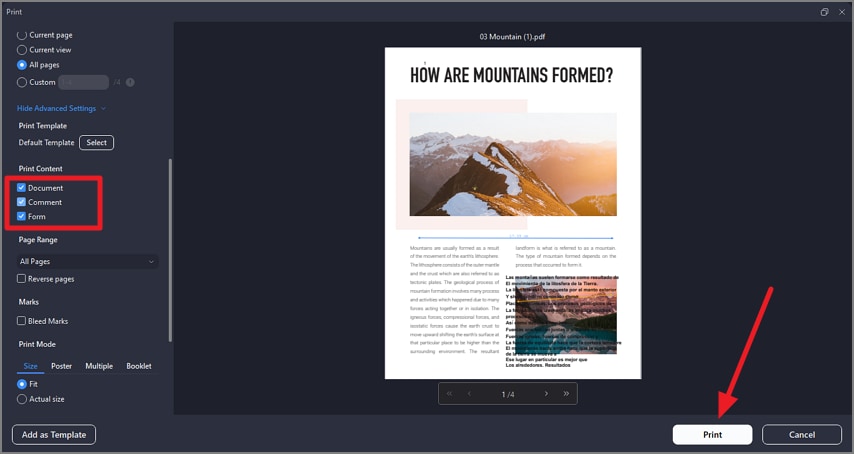Select the Current page radio option
Image resolution: width=854 pixels, height=454 pixels.
(22, 35)
